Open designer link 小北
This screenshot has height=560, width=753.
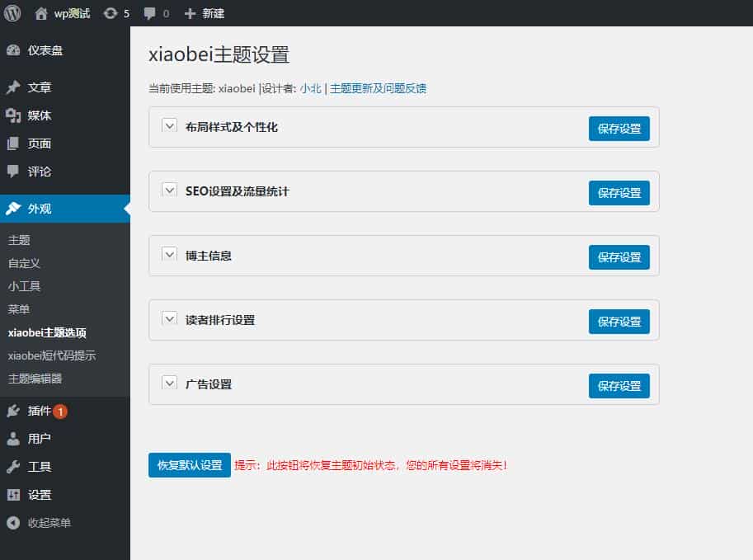point(310,88)
